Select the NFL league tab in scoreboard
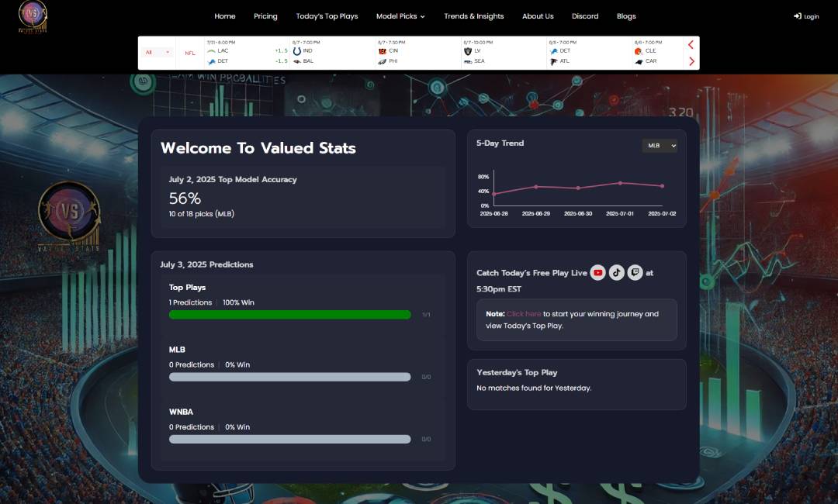The width and height of the screenshot is (838, 504). click(190, 54)
